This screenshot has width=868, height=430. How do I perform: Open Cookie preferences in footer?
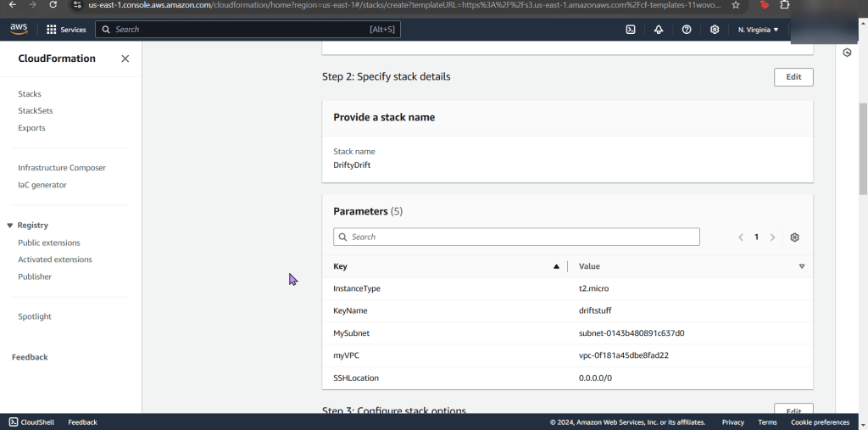click(820, 422)
